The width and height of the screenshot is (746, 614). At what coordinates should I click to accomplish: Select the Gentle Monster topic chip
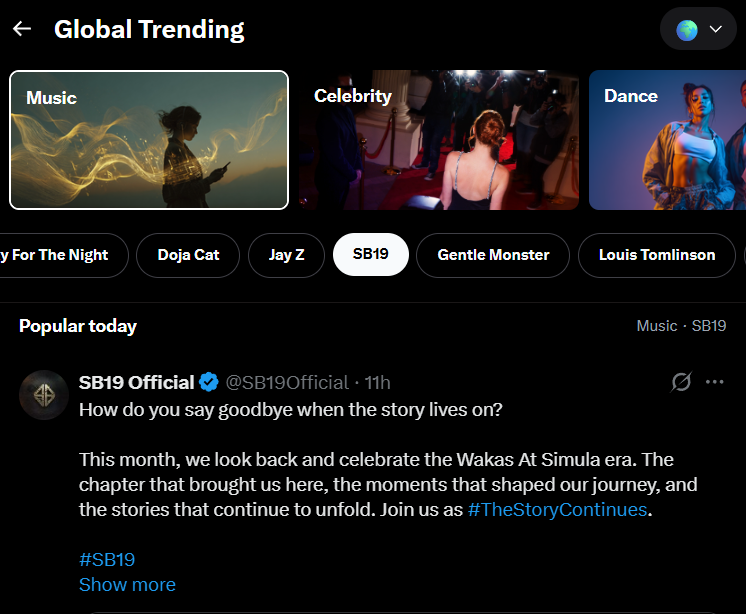coord(493,255)
